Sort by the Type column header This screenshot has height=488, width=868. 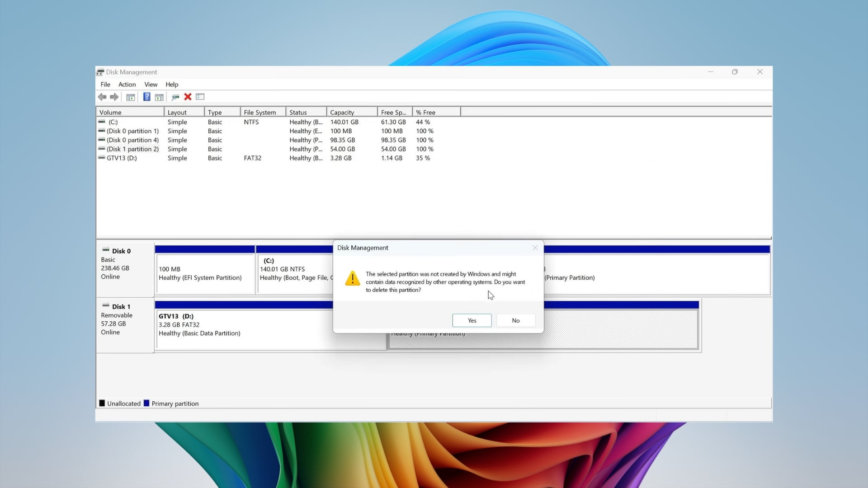pos(222,112)
